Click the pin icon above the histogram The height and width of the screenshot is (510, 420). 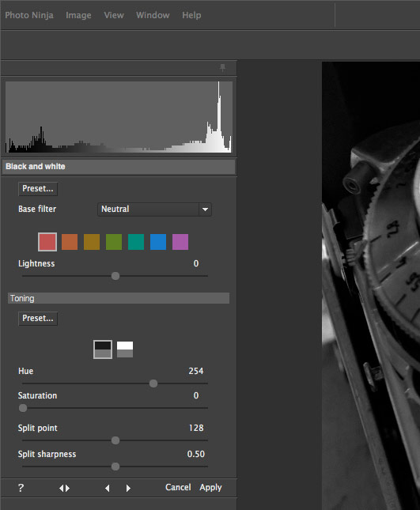(222, 68)
